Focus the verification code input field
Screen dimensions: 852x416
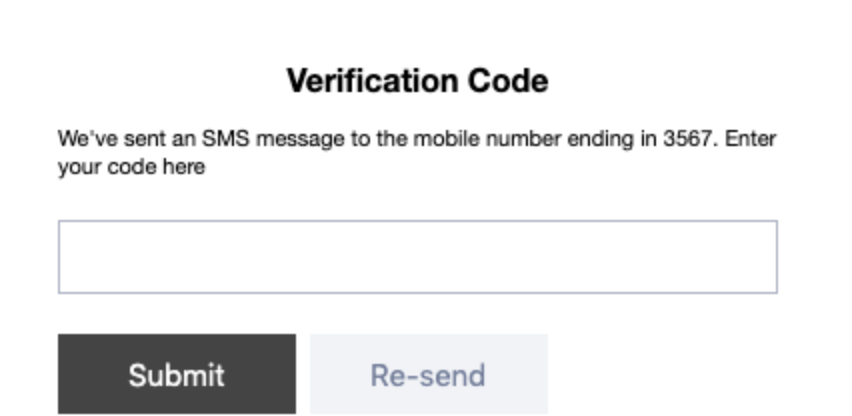pyautogui.click(x=417, y=257)
